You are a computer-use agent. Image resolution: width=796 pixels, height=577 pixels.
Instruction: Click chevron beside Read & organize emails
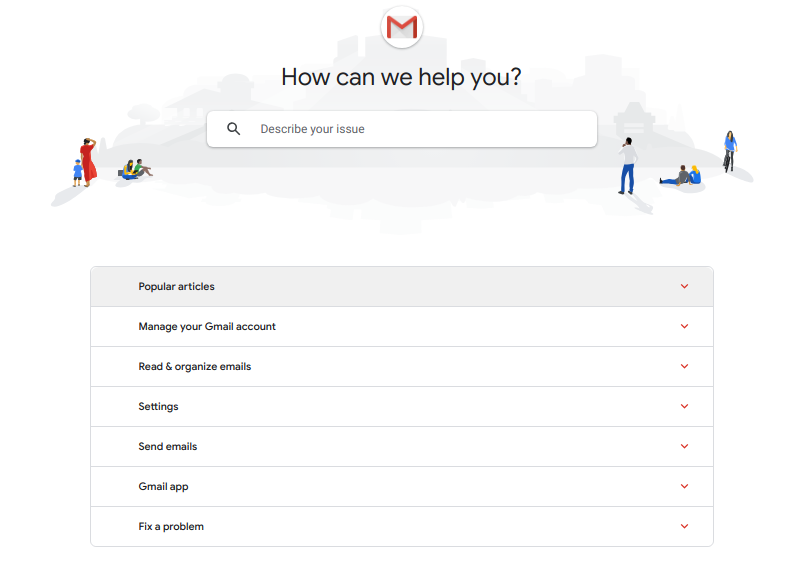click(x=684, y=366)
